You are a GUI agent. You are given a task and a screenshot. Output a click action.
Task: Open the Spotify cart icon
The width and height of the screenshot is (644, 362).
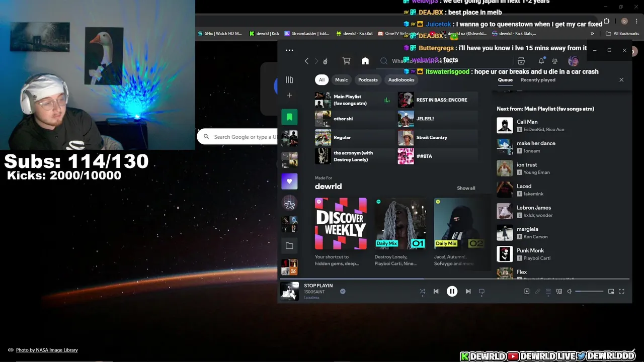point(346,61)
